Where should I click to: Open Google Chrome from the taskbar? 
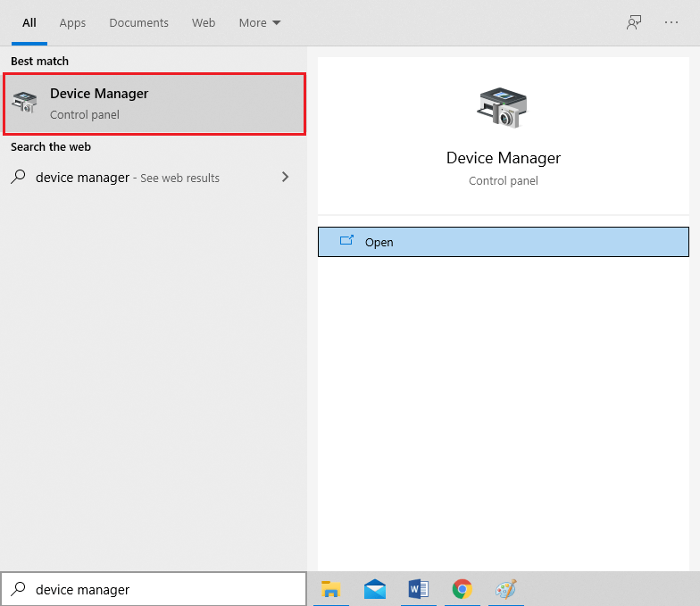462,589
